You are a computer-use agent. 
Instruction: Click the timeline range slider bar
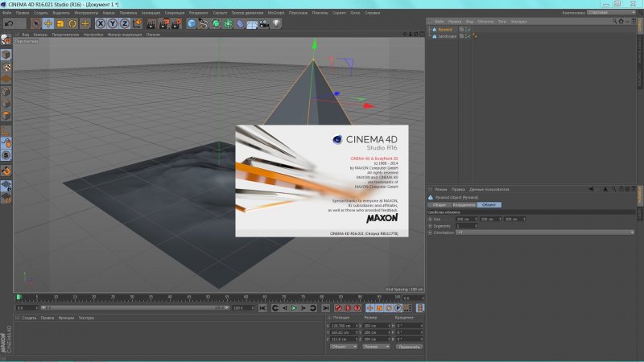(x=134, y=308)
